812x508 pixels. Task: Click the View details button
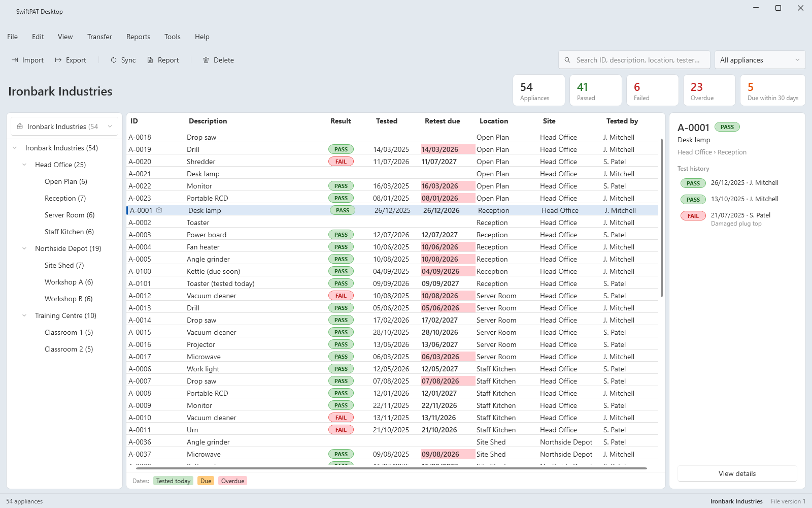tap(737, 473)
